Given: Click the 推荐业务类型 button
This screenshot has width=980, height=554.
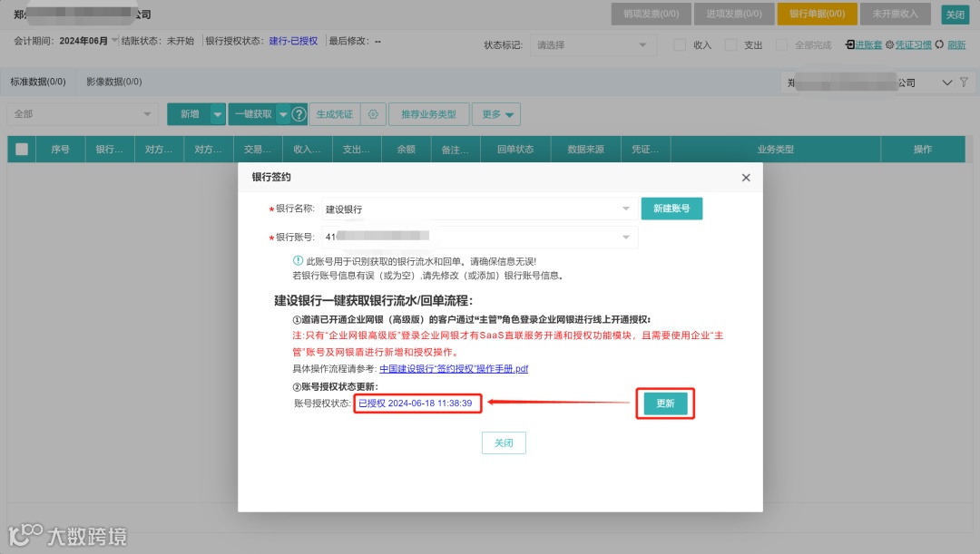Looking at the screenshot, I should 428,114.
